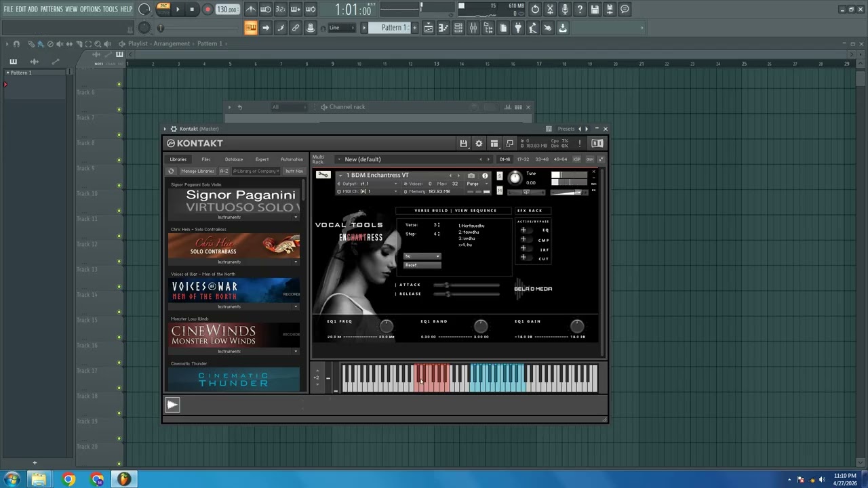Click Kontakt minimize view icon
868x488 pixels.
coord(510,144)
